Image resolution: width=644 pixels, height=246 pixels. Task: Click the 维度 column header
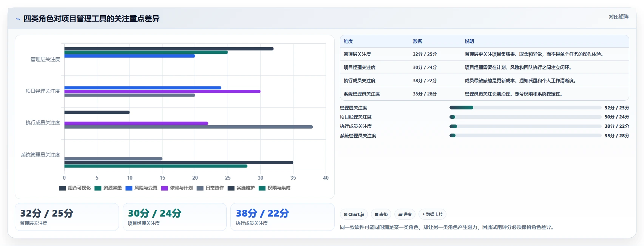[x=348, y=42]
